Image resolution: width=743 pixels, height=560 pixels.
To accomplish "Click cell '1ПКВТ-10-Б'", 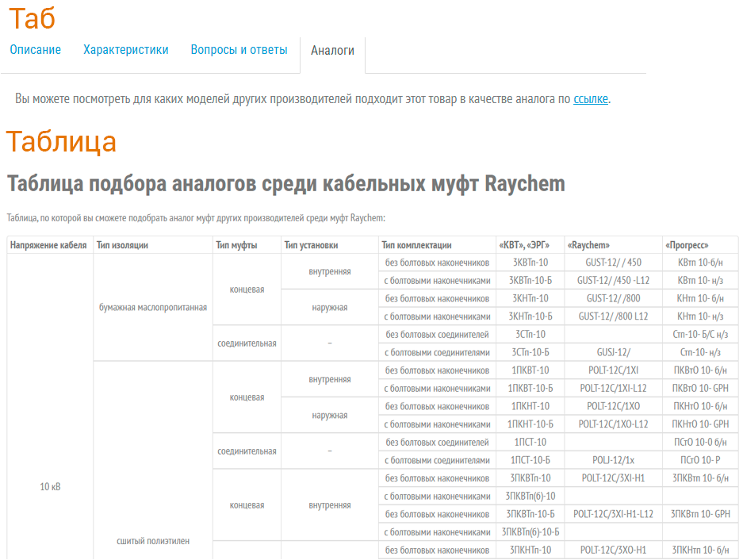I will (x=530, y=389).
